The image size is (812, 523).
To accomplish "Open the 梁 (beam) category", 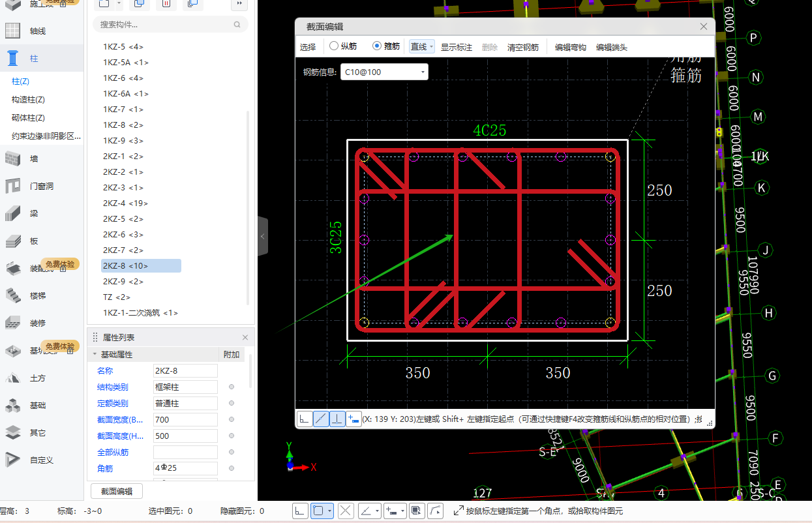I will click(x=34, y=213).
